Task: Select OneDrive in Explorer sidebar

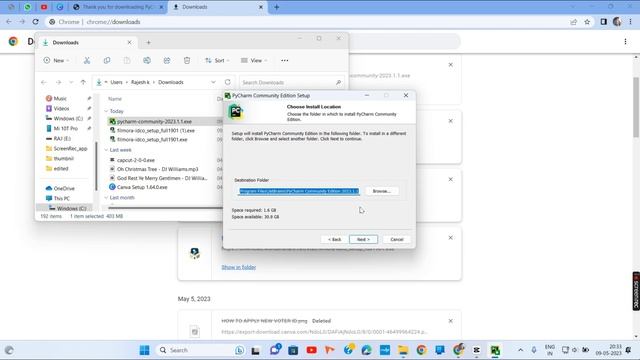Action: [64, 189]
